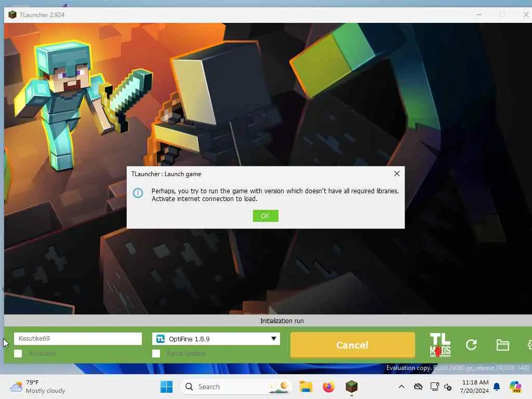This screenshot has height=399, width=532.
Task: Open the game folder
Action: pyautogui.click(x=502, y=345)
